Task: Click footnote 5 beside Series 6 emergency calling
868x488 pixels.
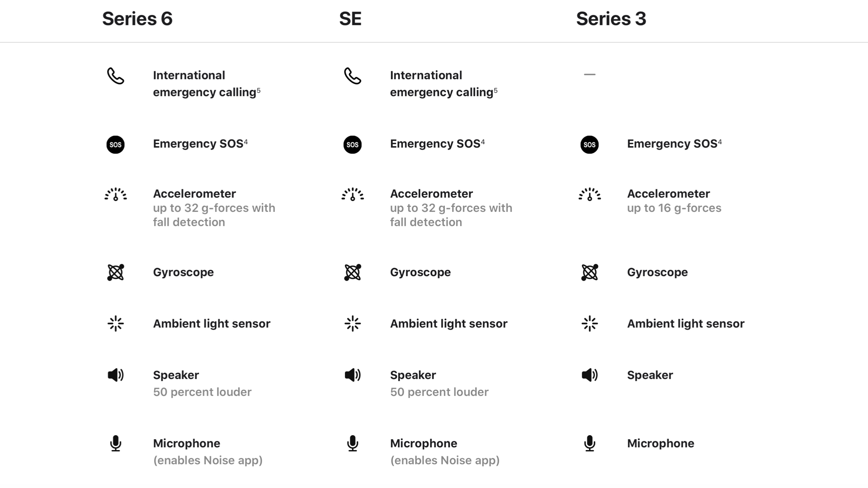Action: 259,90
